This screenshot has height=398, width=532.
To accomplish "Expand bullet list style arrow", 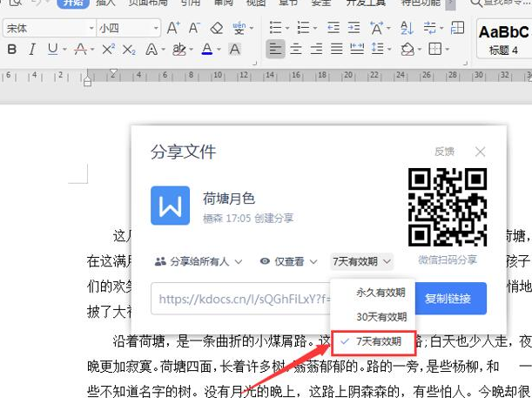I will [x=287, y=28].
